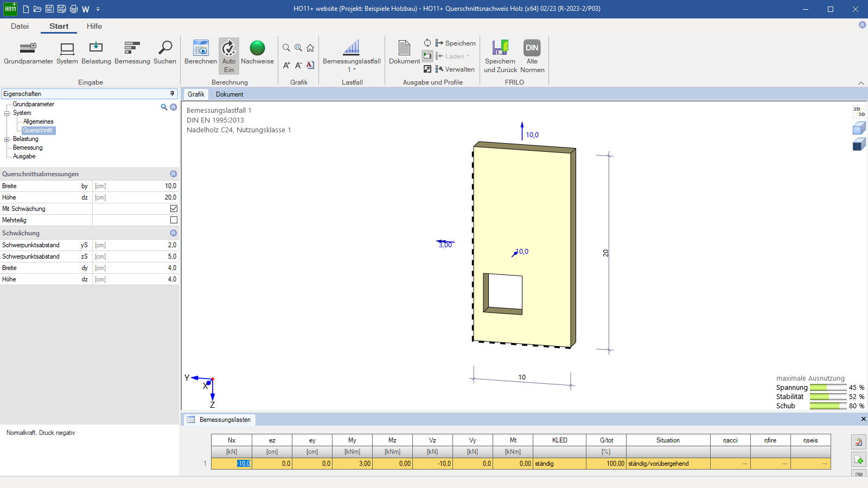
Task: Decrease graphic font size A-
Action: (298, 65)
